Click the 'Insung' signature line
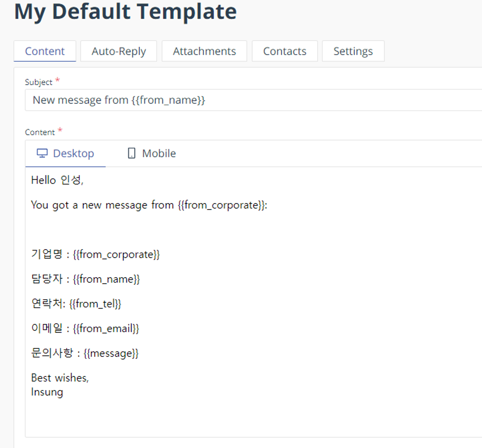This screenshot has width=482, height=448. 47,392
